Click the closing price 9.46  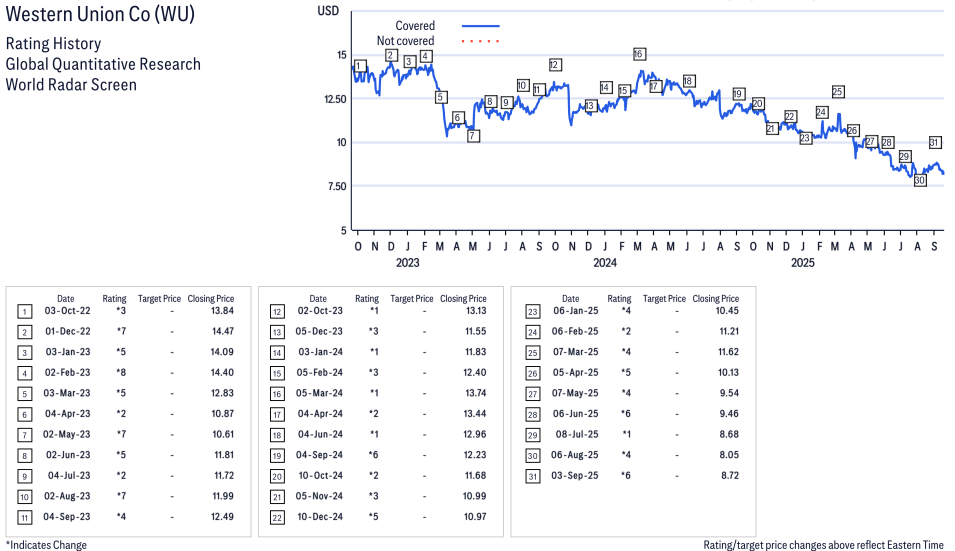coord(729,413)
